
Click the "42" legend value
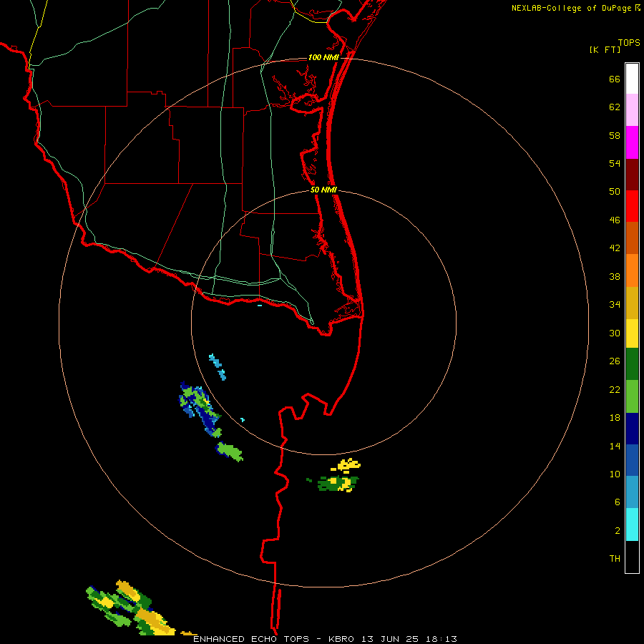point(615,248)
